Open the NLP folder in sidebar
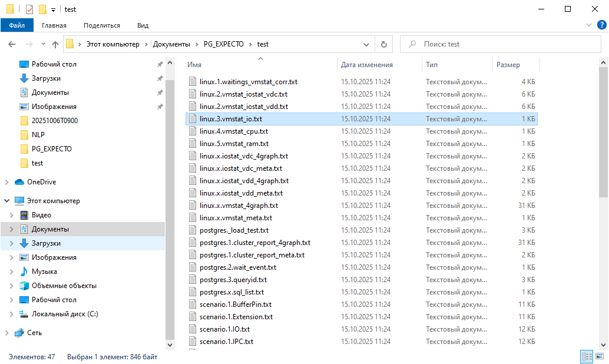 [x=38, y=135]
